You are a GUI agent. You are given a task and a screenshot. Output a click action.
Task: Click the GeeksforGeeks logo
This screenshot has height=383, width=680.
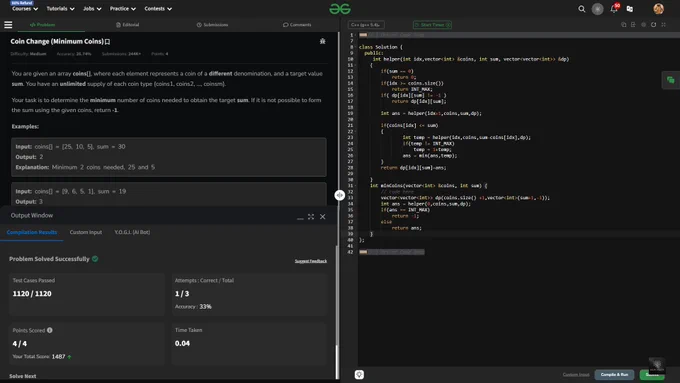tap(340, 9)
